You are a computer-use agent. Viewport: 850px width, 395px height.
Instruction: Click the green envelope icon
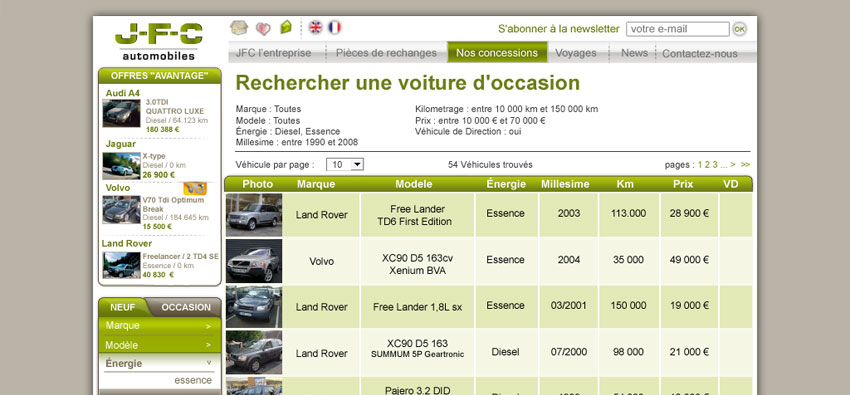click(x=286, y=27)
